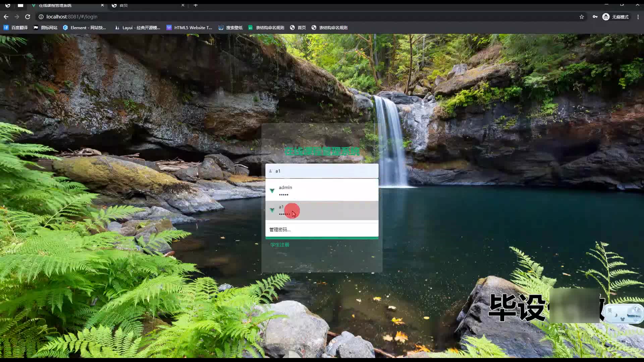Close the 首页 tab
Image resolution: width=644 pixels, height=362 pixels.
click(x=183, y=5)
